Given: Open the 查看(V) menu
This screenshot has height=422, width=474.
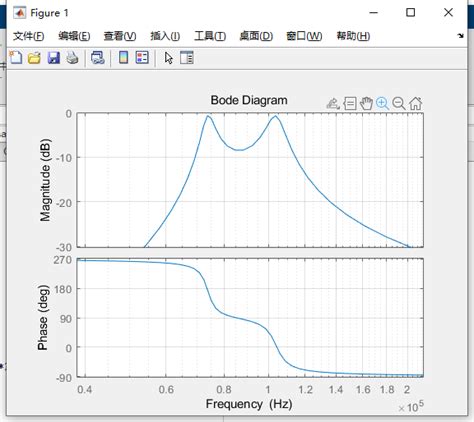Looking at the screenshot, I should [120, 36].
